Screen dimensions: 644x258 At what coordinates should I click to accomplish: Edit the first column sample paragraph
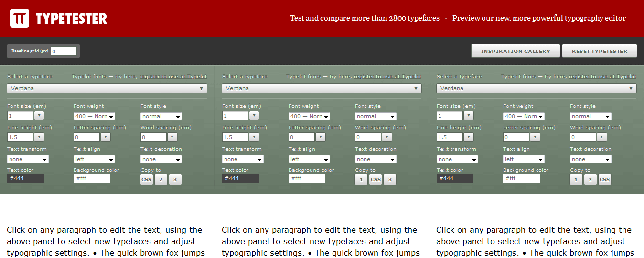coord(106,241)
